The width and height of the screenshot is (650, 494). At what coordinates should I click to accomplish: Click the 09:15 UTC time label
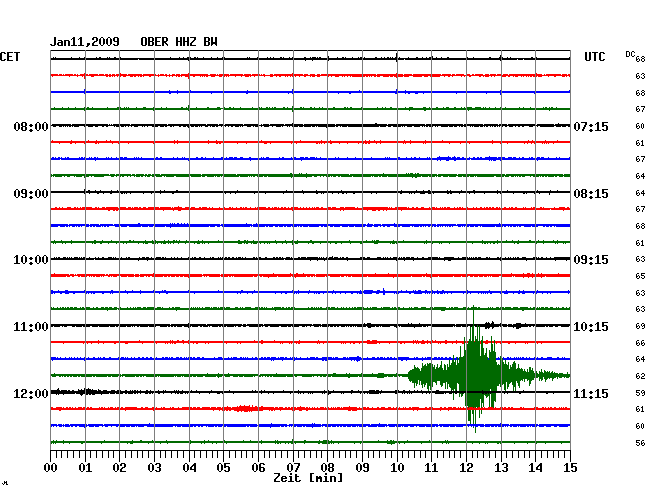[591, 260]
